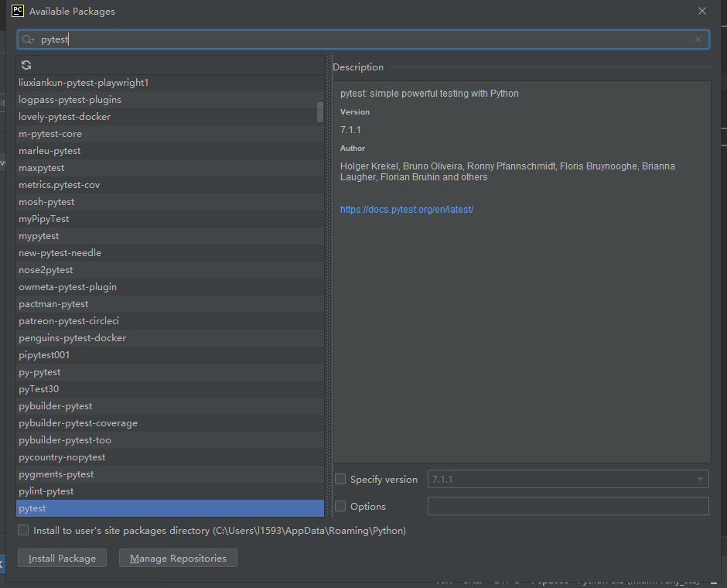Select m-pytest-core package
The width and height of the screenshot is (727, 588).
pos(170,134)
